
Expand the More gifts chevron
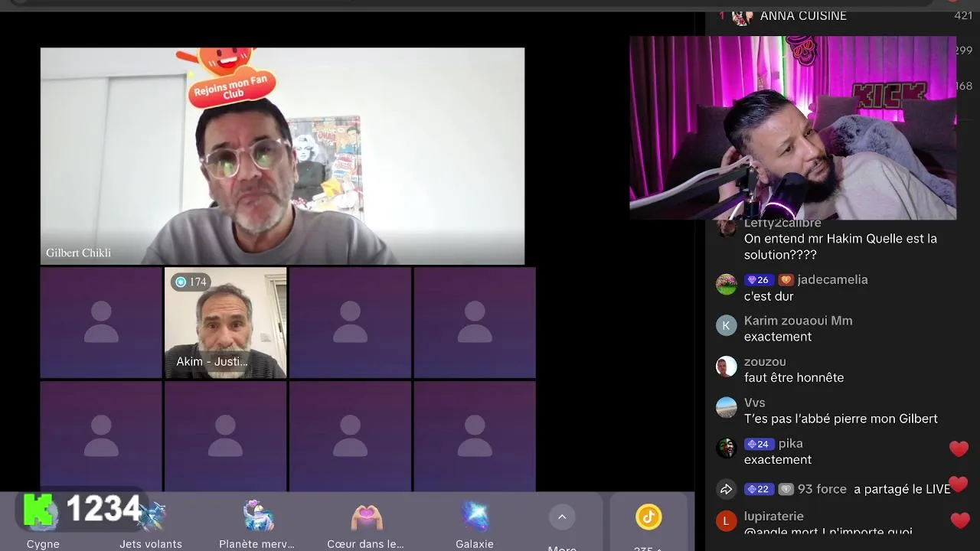tap(562, 517)
